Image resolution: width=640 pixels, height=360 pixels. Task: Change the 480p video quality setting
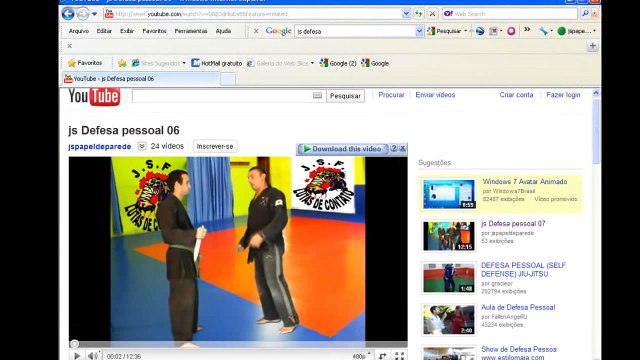361,356
